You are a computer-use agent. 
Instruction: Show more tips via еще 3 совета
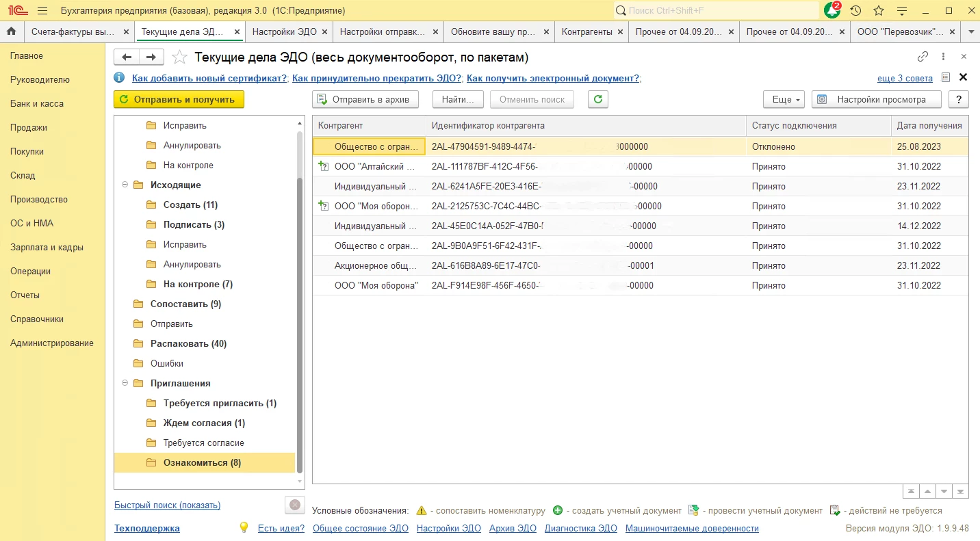click(x=905, y=79)
